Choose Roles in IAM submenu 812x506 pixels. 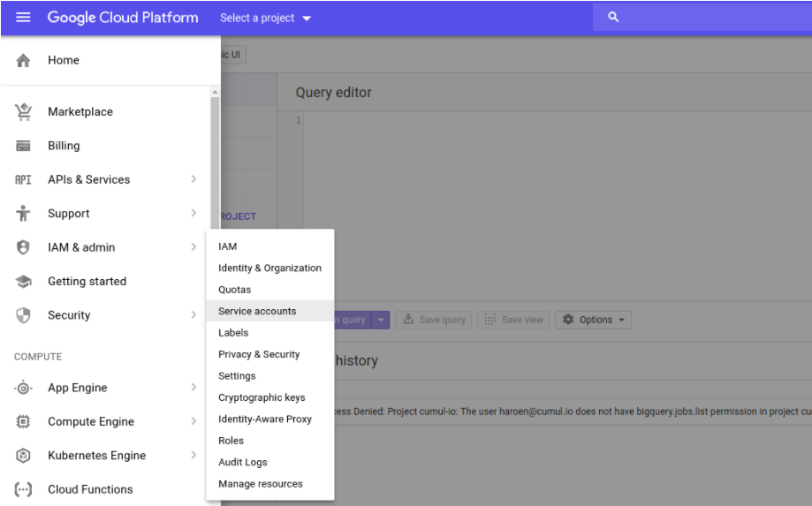(x=231, y=441)
